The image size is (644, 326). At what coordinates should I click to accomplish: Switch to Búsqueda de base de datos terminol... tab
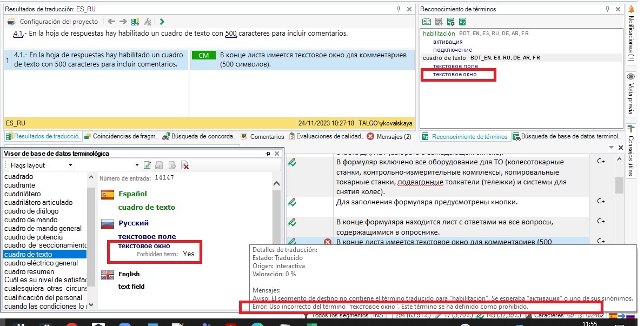pos(567,136)
